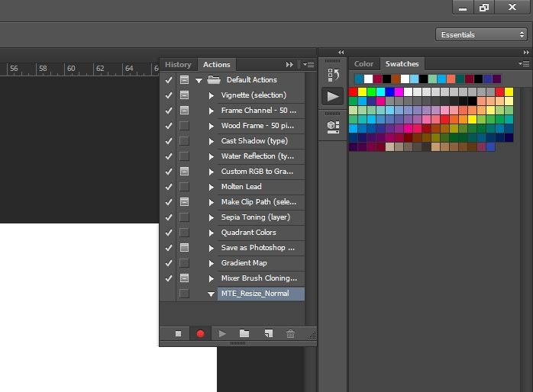Click the red Begin Recording button

click(x=201, y=333)
